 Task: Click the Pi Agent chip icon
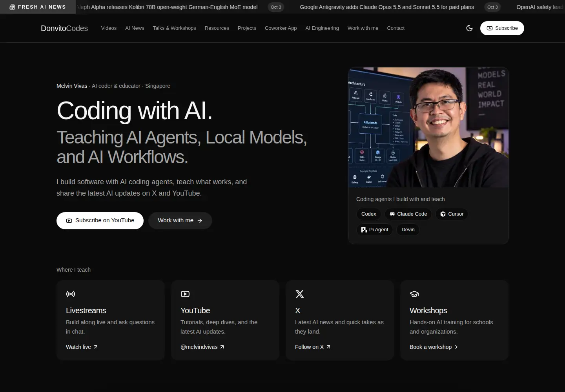click(364, 230)
